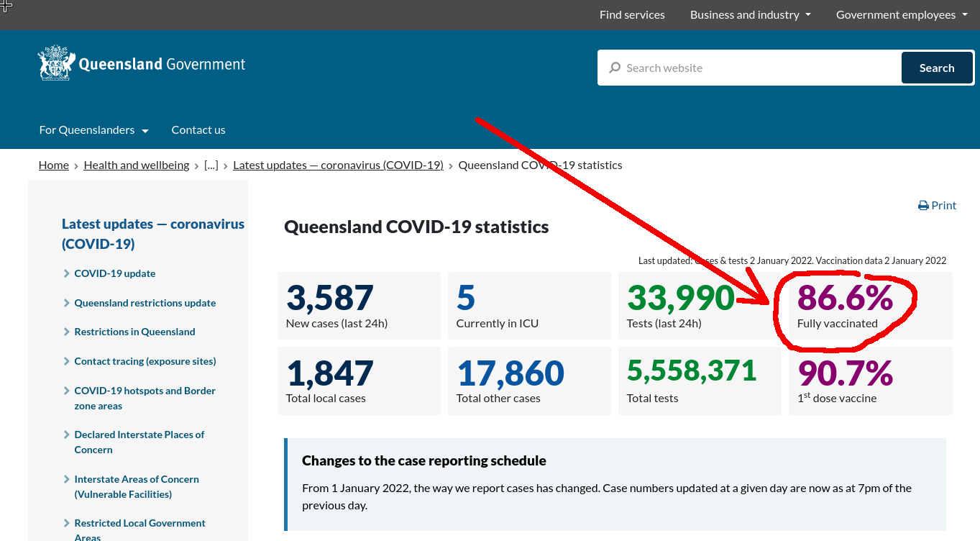Click the Tests (last 24h) label
The width and height of the screenshot is (980, 541).
coord(664,324)
